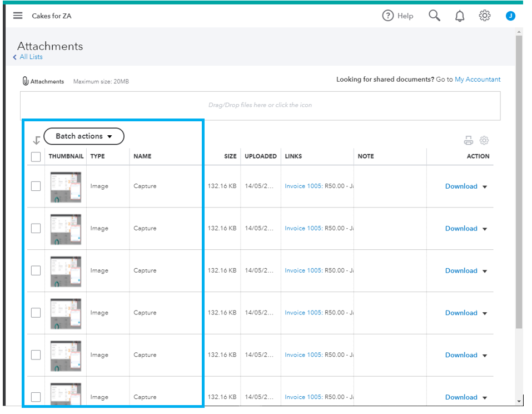Open the My Accountant link
This screenshot has height=414, width=532.
tap(478, 79)
